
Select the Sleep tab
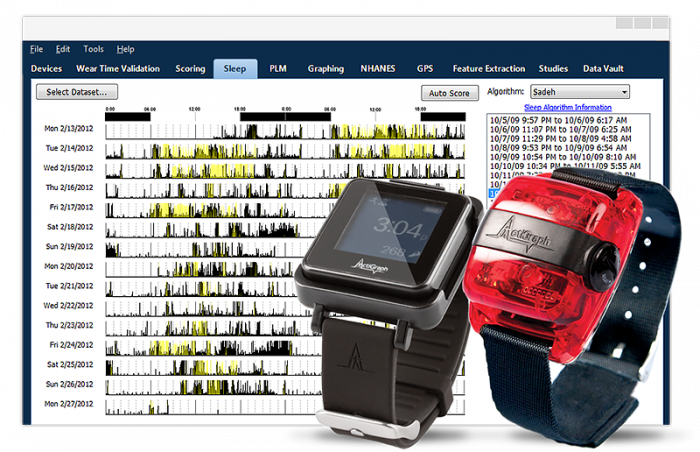235,68
